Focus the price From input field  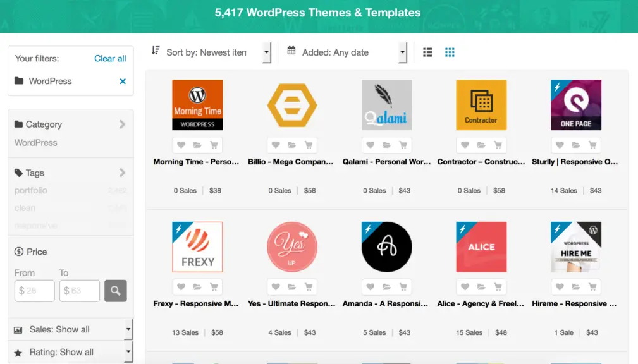point(35,291)
